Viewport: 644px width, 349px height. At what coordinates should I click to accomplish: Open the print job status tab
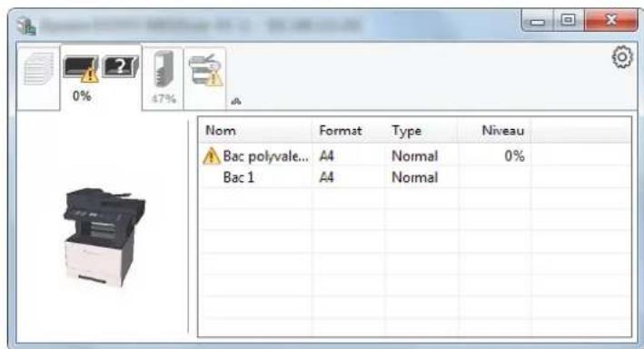(38, 77)
